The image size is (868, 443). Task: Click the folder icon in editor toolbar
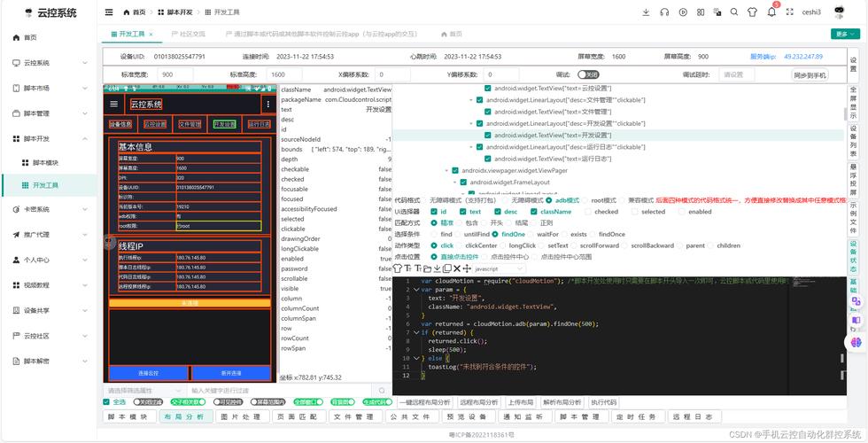tap(427, 268)
